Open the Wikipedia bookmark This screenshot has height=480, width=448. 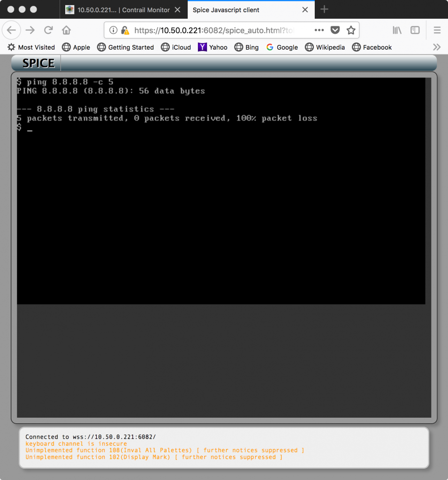[325, 47]
